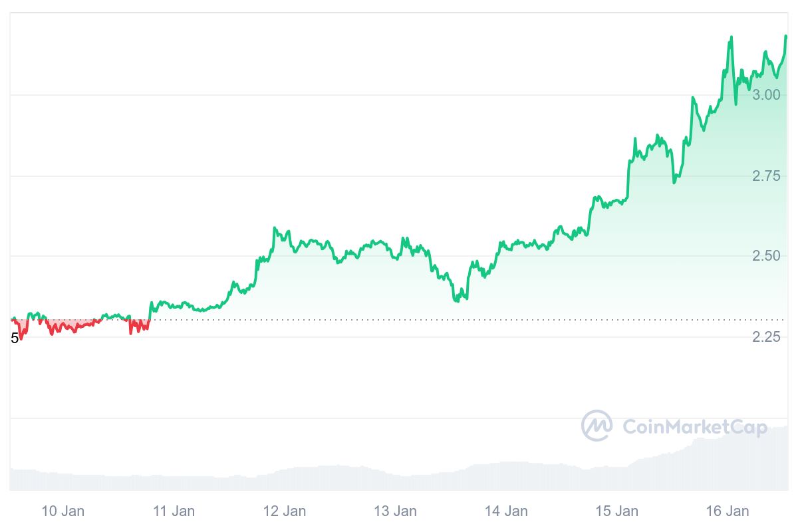
Task: Pick the 15 Jan date marker
Action: click(616, 511)
